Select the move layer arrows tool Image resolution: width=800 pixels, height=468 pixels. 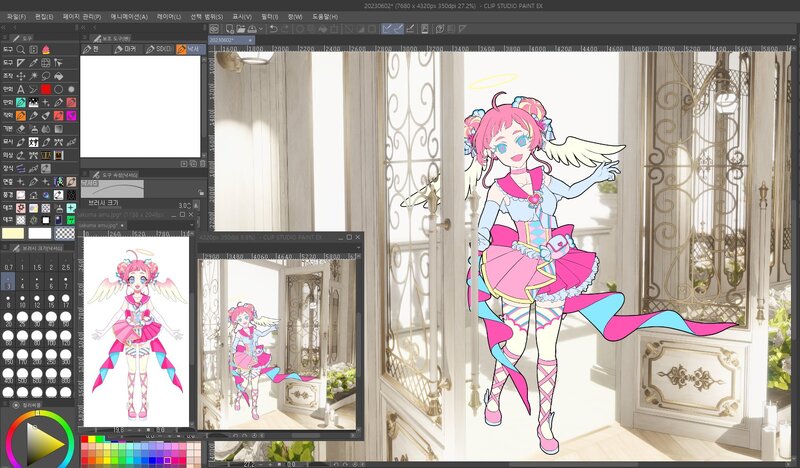[x=21, y=76]
